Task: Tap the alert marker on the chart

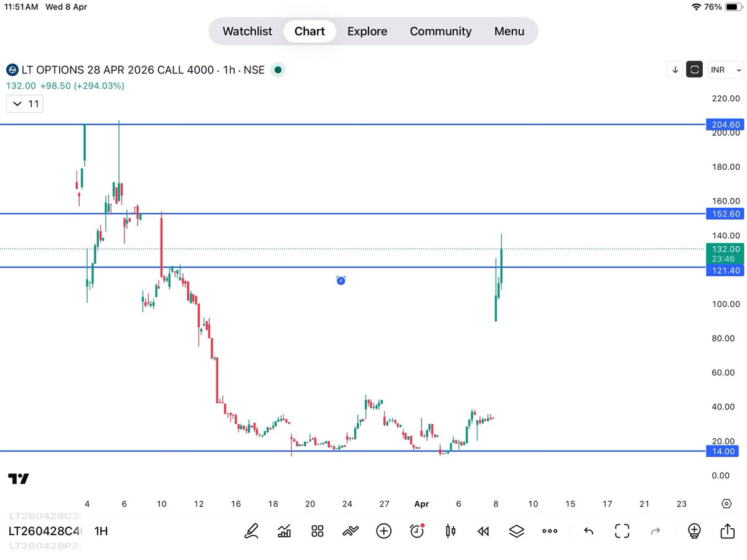Action: click(x=341, y=281)
